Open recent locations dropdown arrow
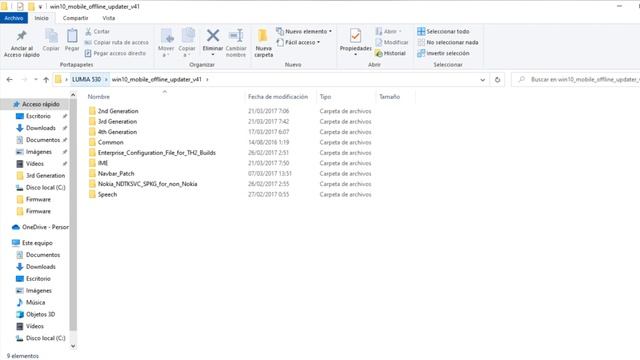This screenshot has height=360, width=640. pos(36,80)
